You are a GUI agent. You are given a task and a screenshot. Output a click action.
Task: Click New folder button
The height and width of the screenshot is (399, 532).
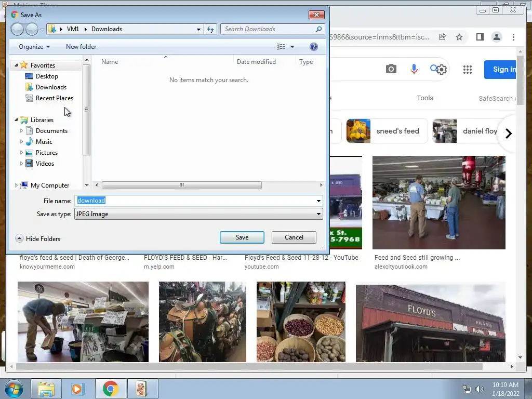pos(81,47)
